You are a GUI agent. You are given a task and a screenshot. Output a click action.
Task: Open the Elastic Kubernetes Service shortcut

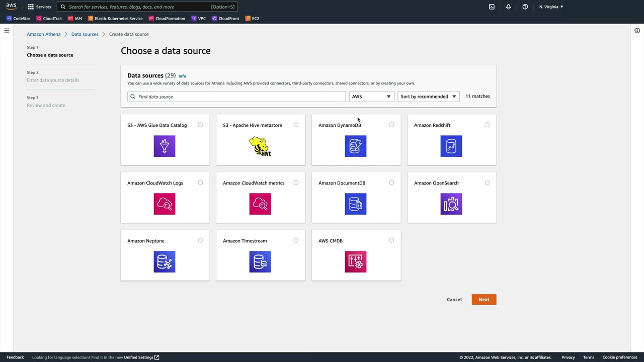(115, 19)
